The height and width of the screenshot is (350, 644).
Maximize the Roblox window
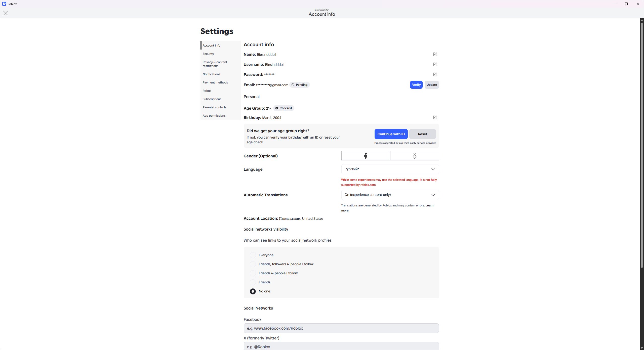coord(626,4)
